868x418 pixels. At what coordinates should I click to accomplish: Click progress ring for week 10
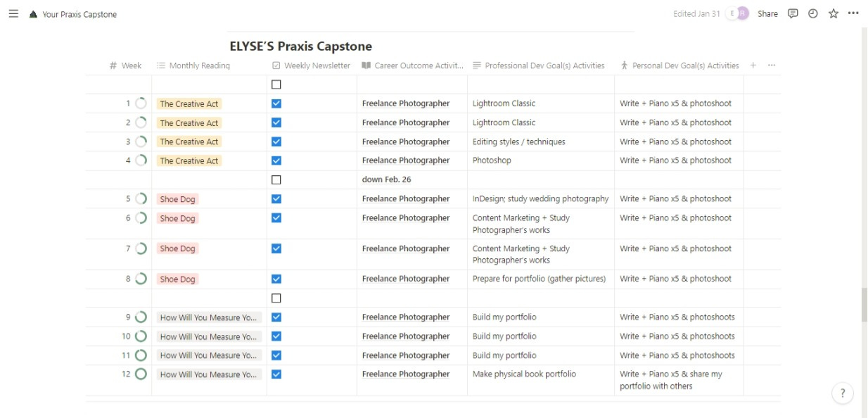(141, 336)
